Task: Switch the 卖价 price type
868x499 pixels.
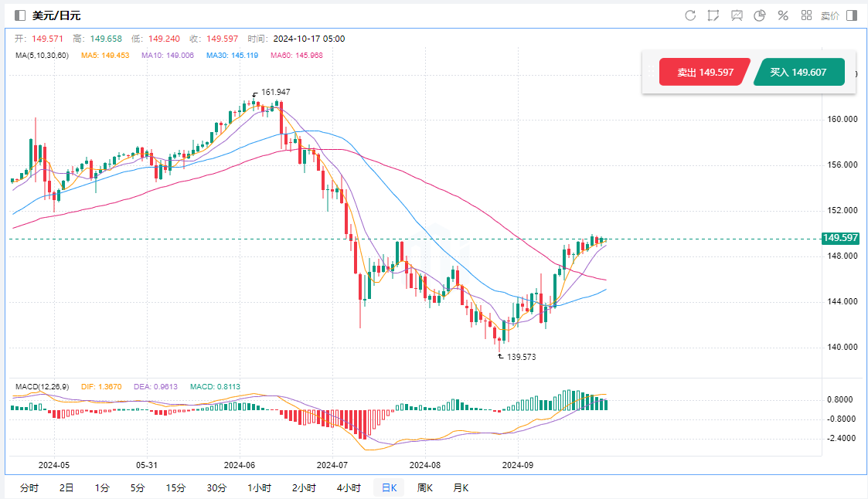Action: (829, 15)
